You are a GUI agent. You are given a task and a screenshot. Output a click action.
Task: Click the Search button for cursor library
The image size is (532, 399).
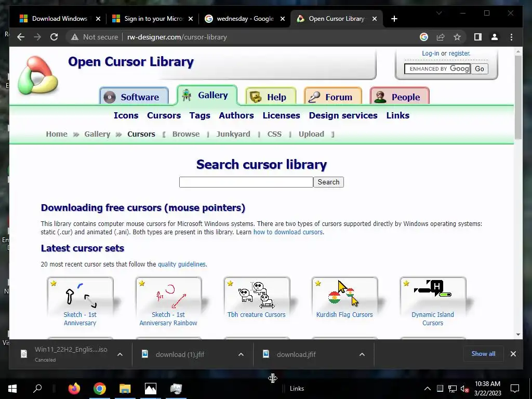(328, 182)
